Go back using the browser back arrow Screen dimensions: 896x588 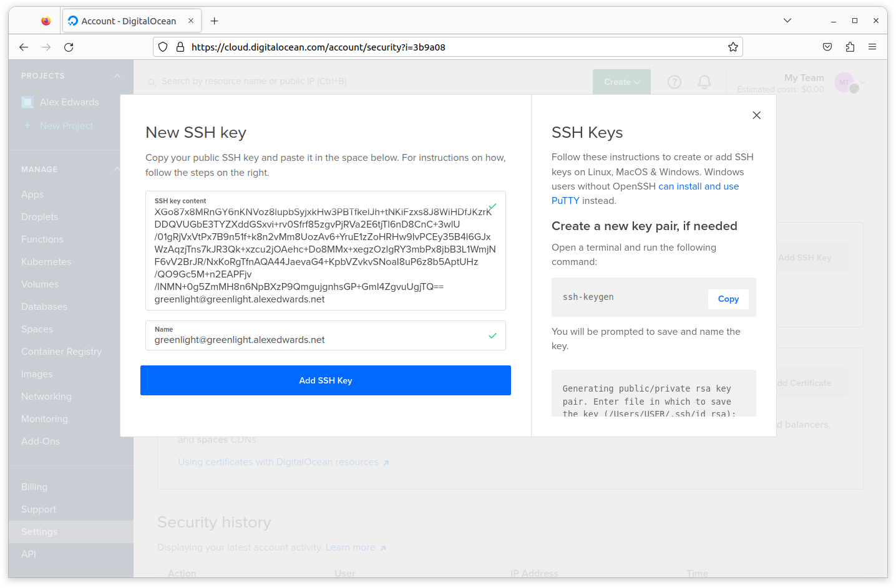(24, 47)
